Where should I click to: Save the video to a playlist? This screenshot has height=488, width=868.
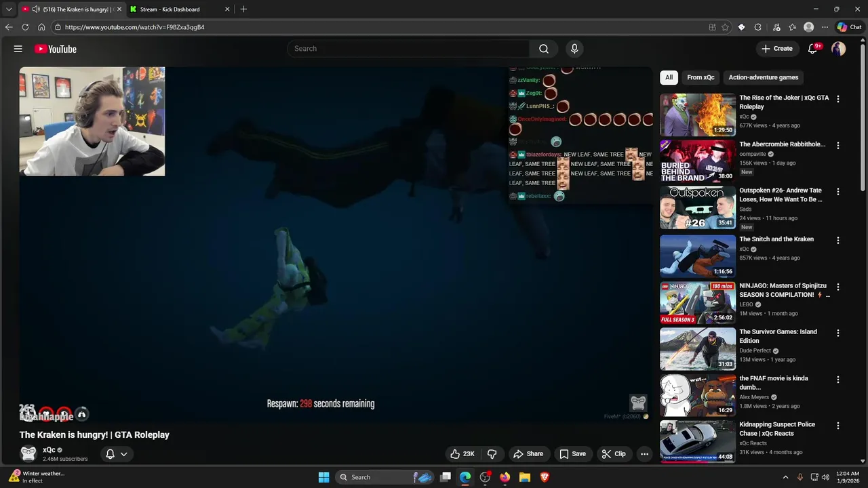click(573, 454)
